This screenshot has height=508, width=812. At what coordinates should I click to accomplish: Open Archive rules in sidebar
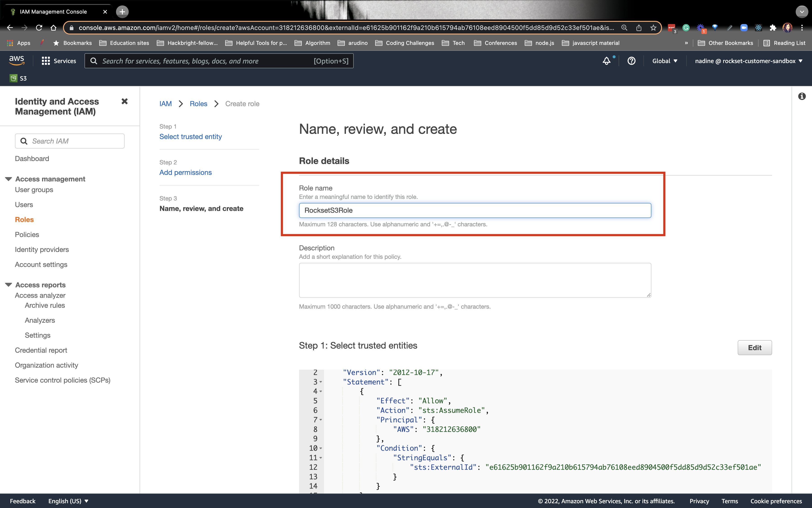click(45, 305)
